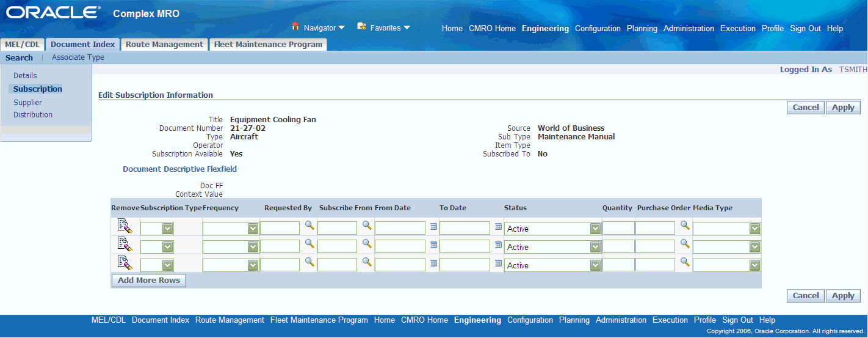Expand Subscription Type dropdown in first row
The height and width of the screenshot is (338, 868).
click(x=157, y=229)
